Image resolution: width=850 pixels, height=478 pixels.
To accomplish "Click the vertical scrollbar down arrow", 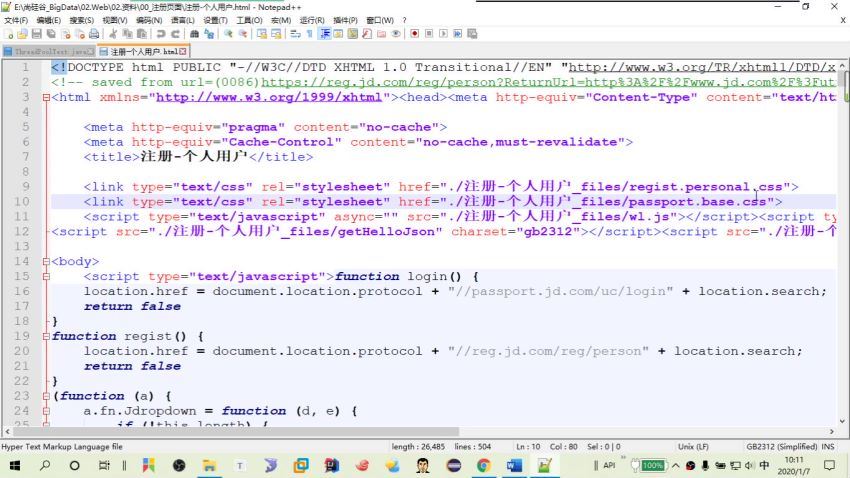I will point(842,421).
